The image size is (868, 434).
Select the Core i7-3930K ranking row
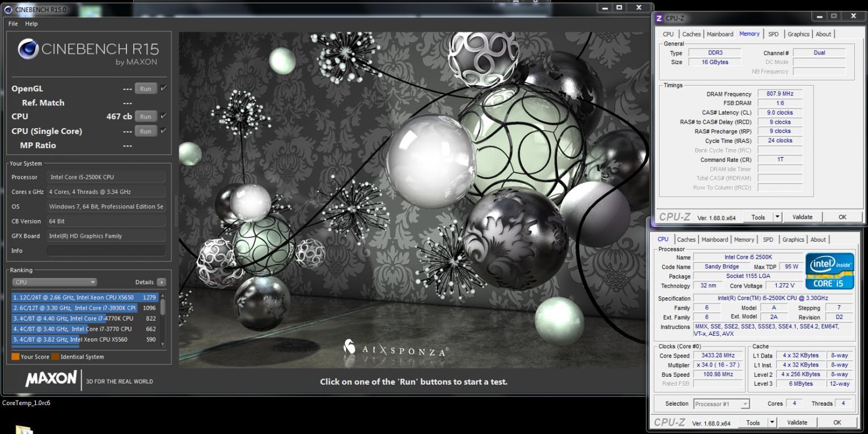pos(85,307)
